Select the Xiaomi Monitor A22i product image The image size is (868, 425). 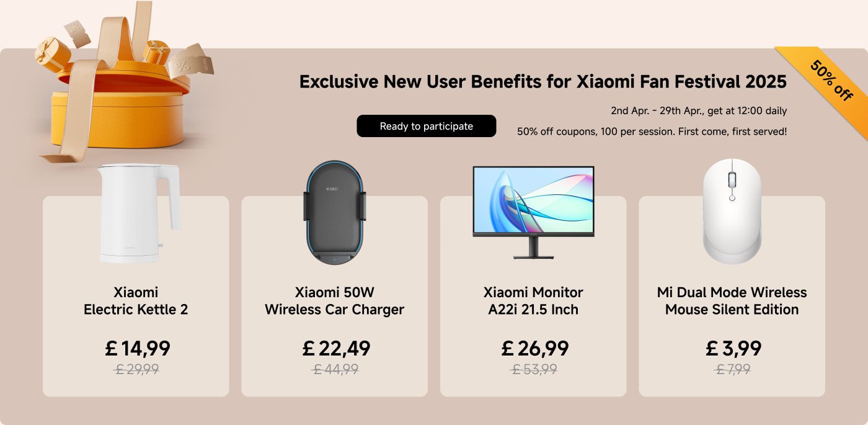(533, 212)
